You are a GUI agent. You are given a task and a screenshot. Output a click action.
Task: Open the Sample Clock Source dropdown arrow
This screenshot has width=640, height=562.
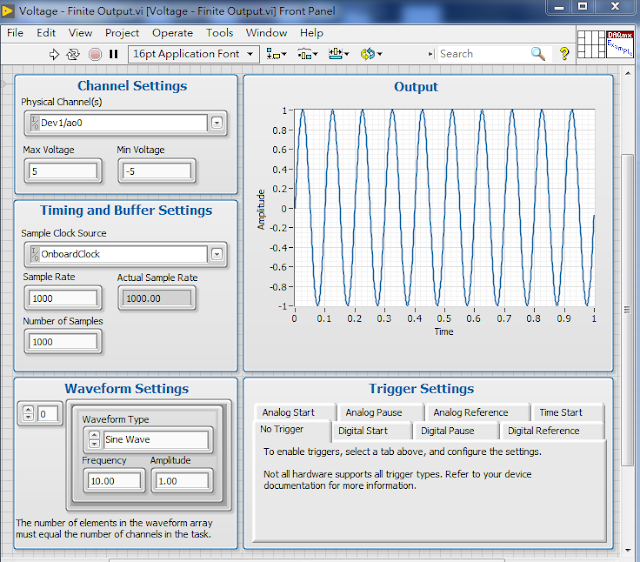pos(217,254)
